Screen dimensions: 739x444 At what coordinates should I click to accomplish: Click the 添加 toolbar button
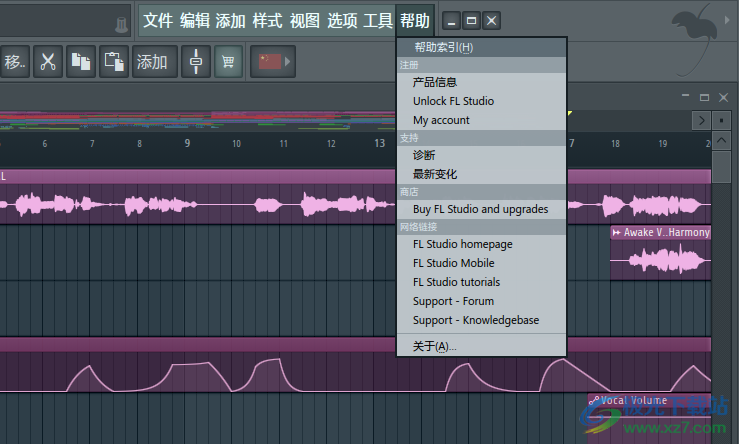pyautogui.click(x=155, y=61)
